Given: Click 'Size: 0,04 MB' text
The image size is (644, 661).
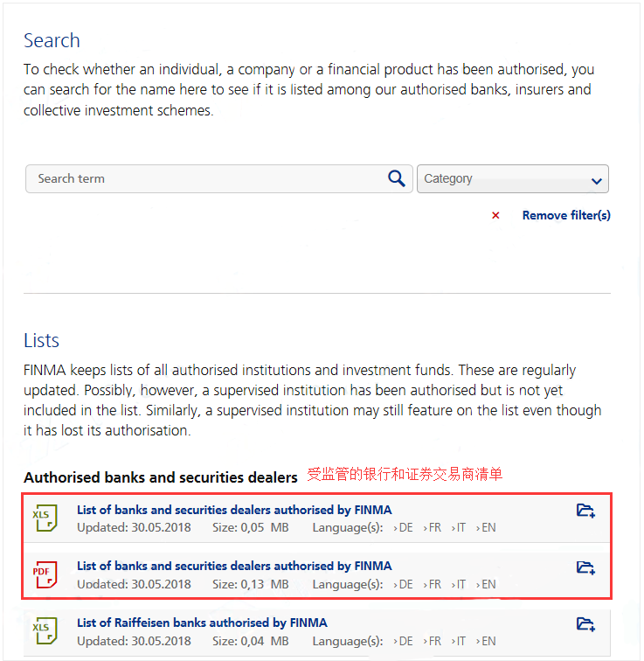Looking at the screenshot, I should [x=250, y=641].
